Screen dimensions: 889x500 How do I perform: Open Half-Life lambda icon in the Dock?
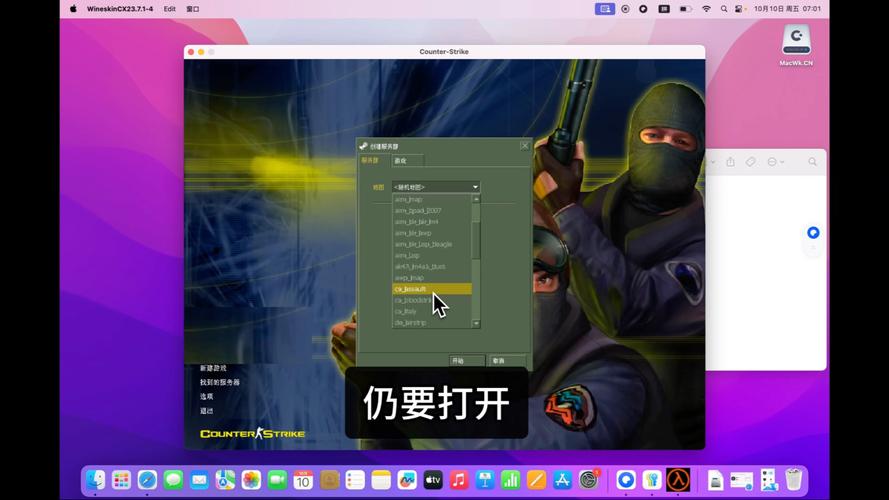tap(678, 480)
